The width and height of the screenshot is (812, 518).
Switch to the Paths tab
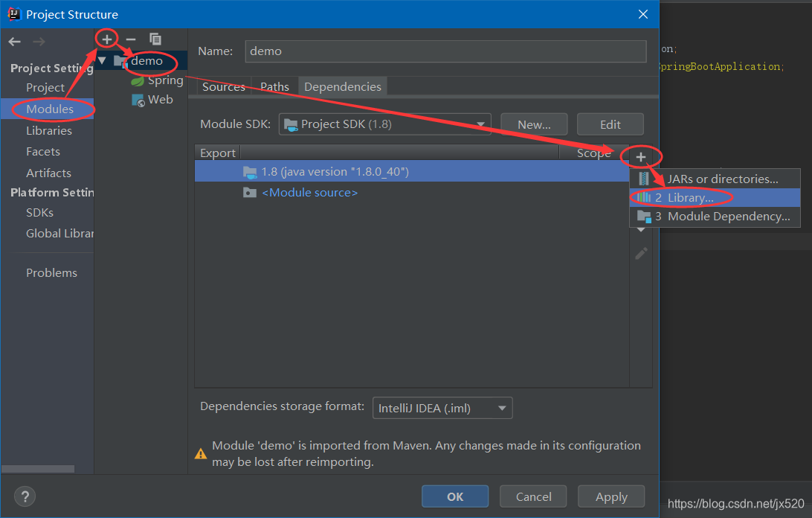pyautogui.click(x=274, y=86)
